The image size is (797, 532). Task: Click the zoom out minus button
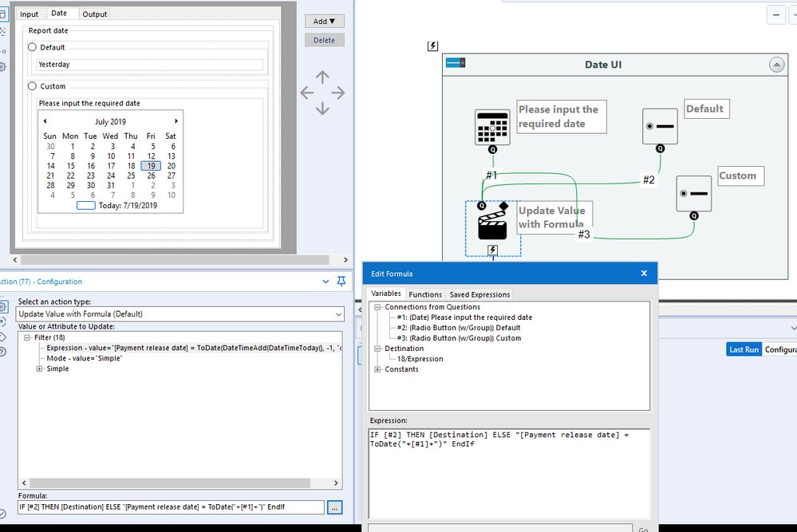pyautogui.click(x=775, y=14)
